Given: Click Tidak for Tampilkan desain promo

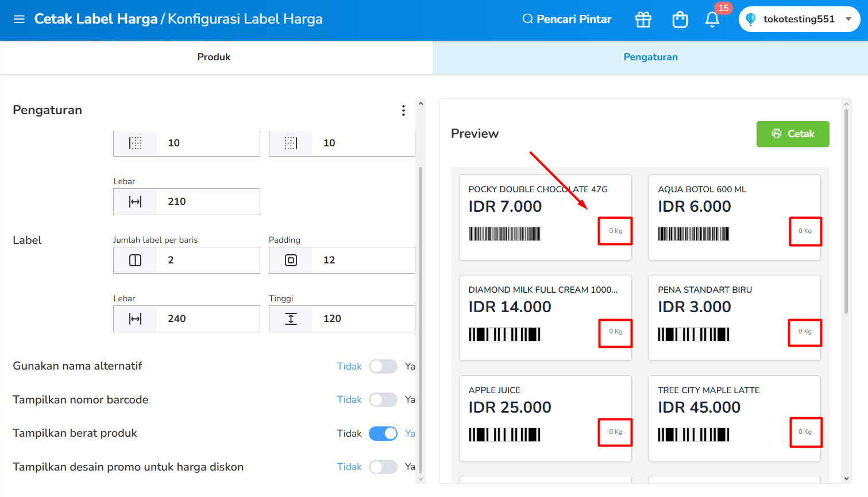Looking at the screenshot, I should (x=349, y=467).
